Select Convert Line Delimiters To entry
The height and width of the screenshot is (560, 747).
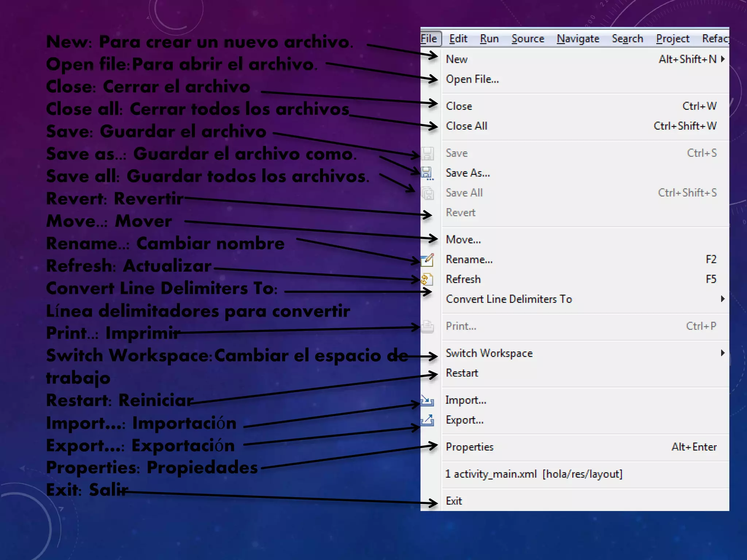click(x=585, y=299)
